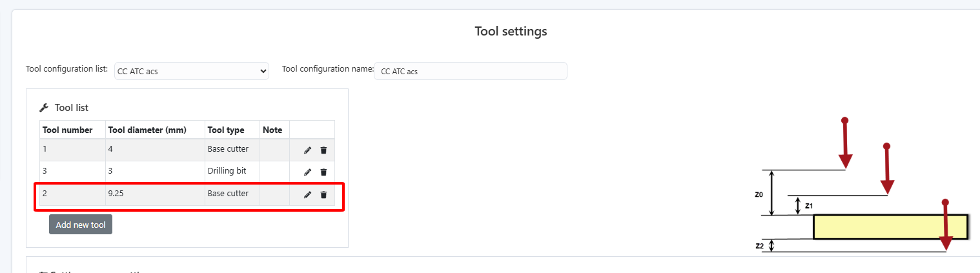Click the Note column header
The height and width of the screenshot is (273, 980).
pos(272,130)
